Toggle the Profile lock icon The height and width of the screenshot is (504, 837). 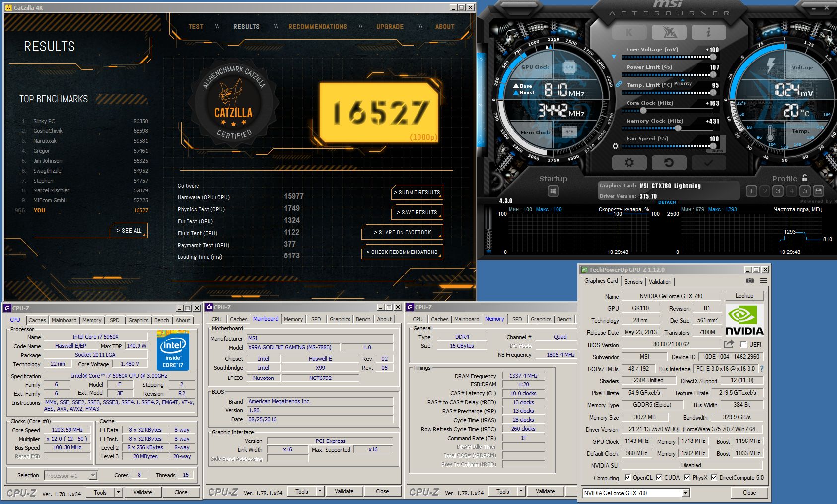click(x=805, y=178)
